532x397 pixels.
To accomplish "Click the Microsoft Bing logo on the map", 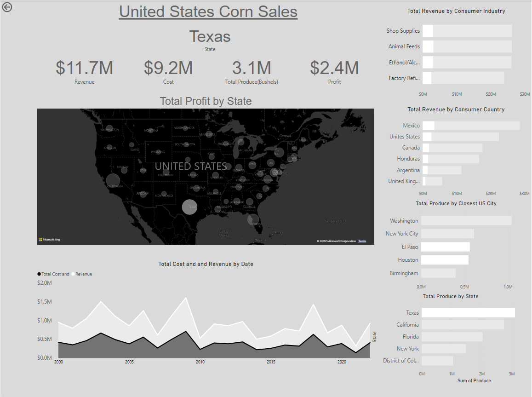I will (x=49, y=240).
